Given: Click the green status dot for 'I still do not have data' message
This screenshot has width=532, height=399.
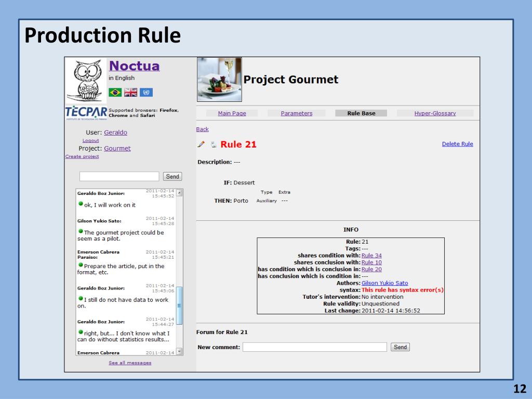Looking at the screenshot, I should [x=81, y=298].
